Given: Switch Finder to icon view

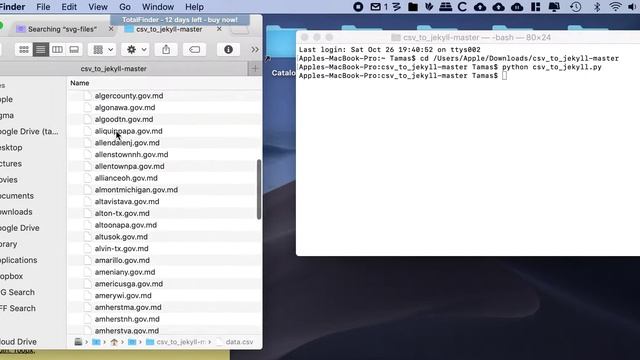Looking at the screenshot, I should pos(24,50).
